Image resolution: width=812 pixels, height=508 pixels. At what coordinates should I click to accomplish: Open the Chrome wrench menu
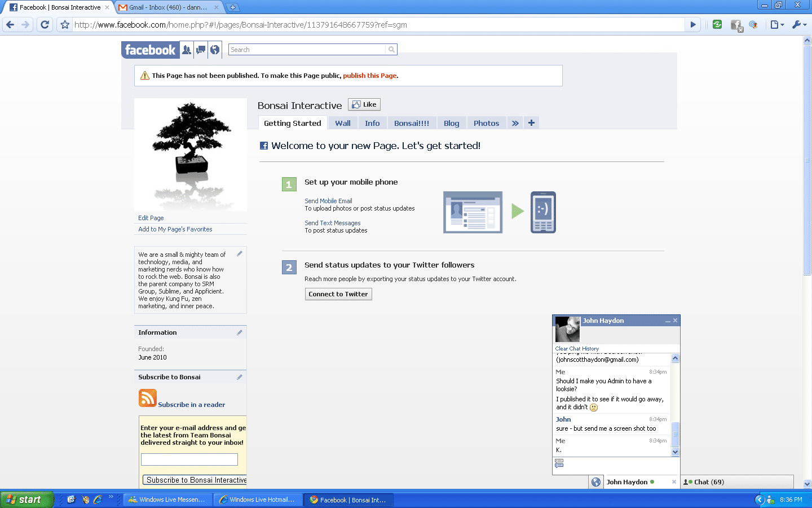pyautogui.click(x=799, y=24)
